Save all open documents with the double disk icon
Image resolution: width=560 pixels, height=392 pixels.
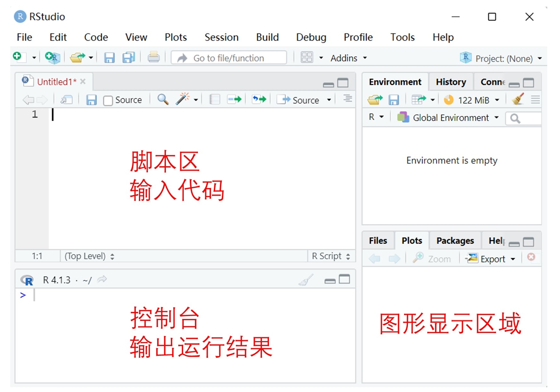(129, 58)
